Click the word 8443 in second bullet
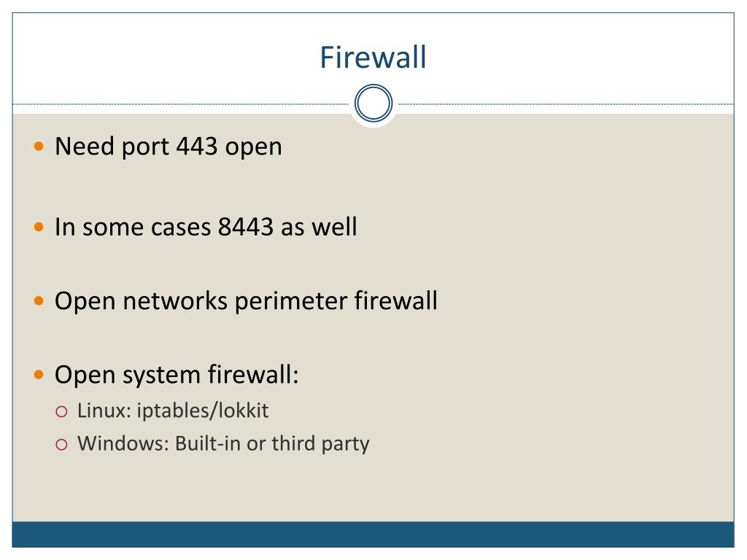This screenshot has height=560, width=747. coord(245,227)
